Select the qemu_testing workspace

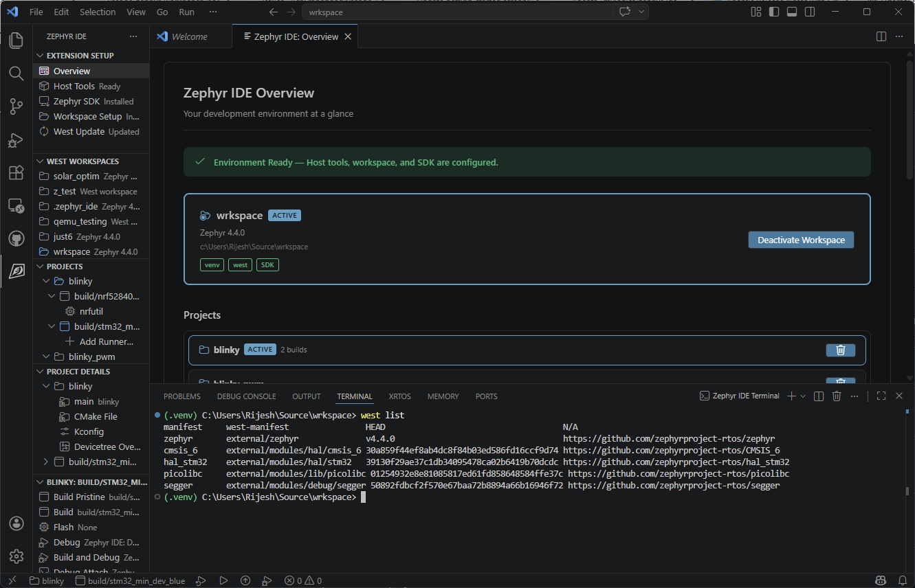(x=91, y=221)
